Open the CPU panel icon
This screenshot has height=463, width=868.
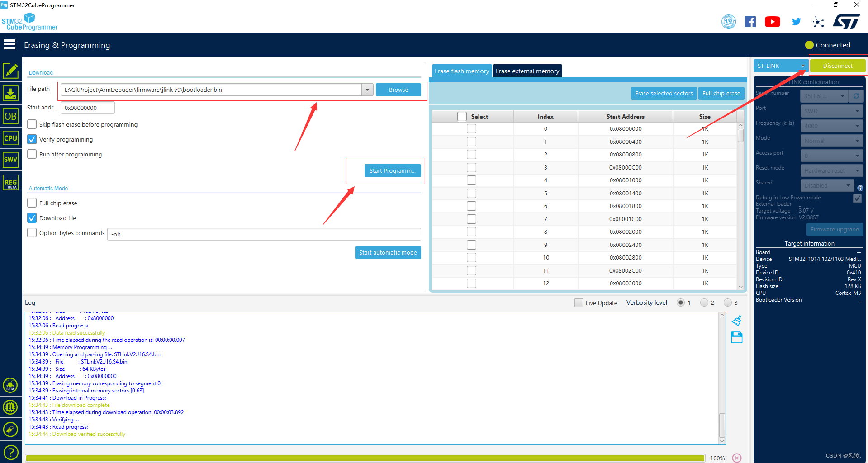coord(10,138)
